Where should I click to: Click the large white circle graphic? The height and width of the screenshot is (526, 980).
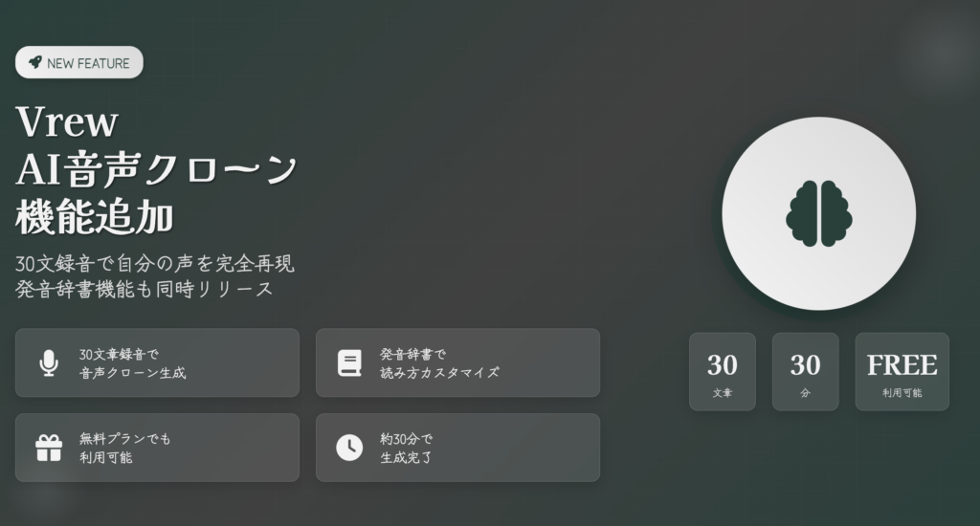(x=819, y=213)
